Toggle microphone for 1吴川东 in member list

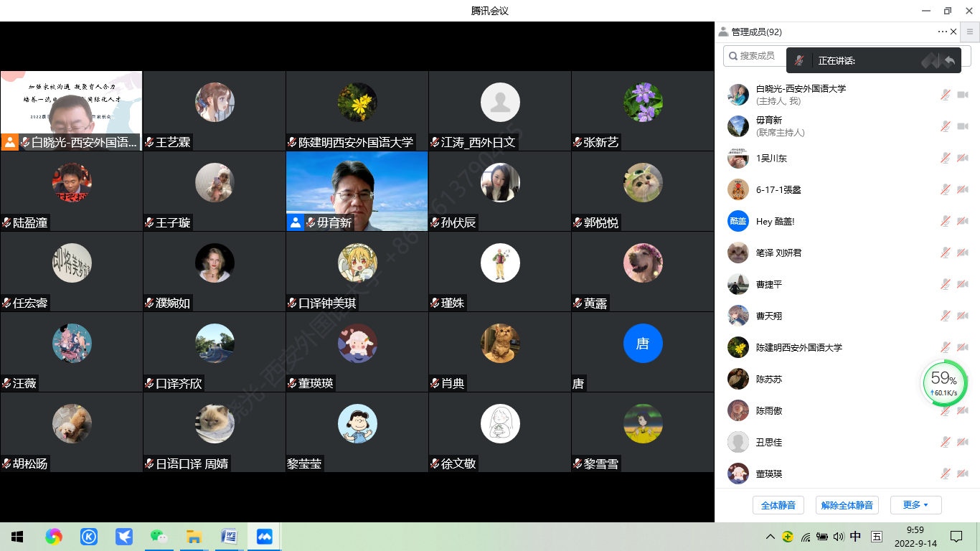[946, 158]
